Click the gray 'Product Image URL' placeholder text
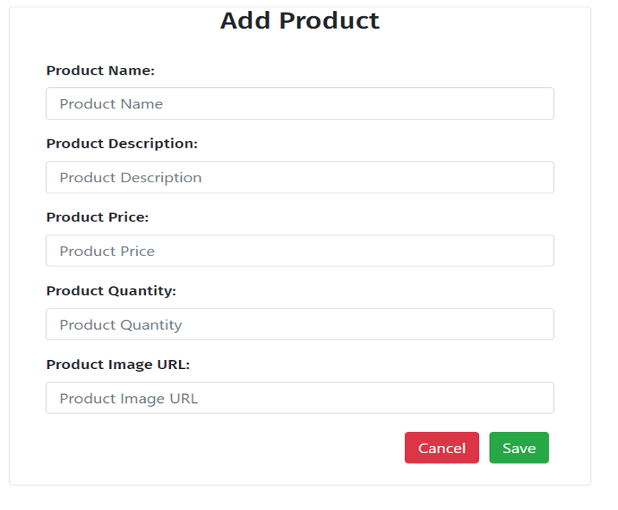Screen dimensions: 618x510 129,399
